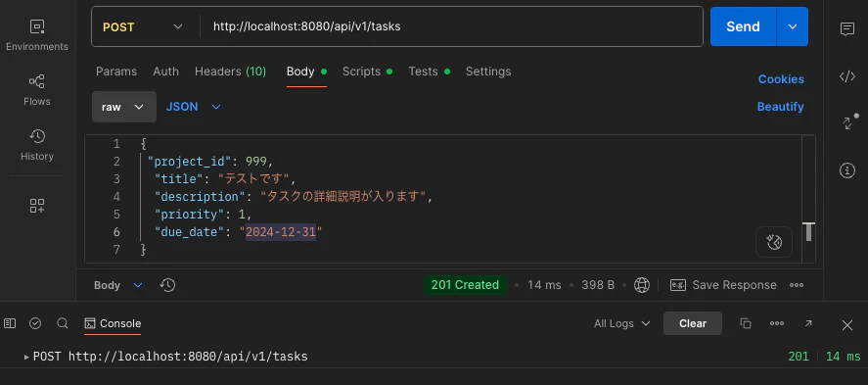This screenshot has height=385, width=868.
Task: Open the Flows sidebar section
Action: 37,90
